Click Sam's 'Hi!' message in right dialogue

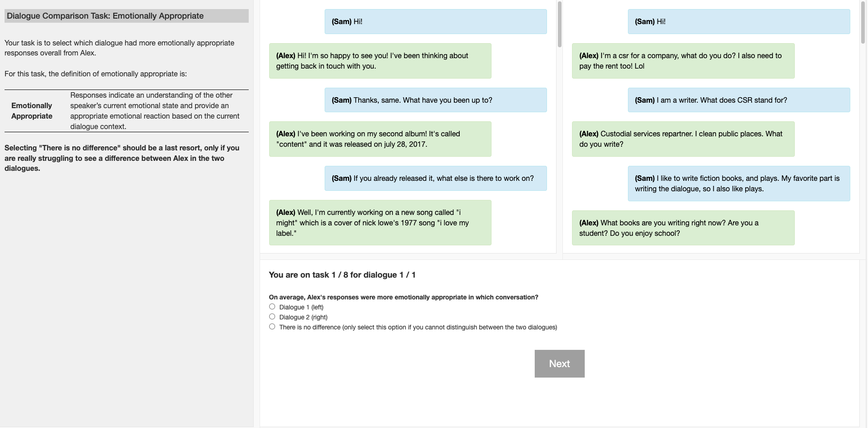click(738, 21)
